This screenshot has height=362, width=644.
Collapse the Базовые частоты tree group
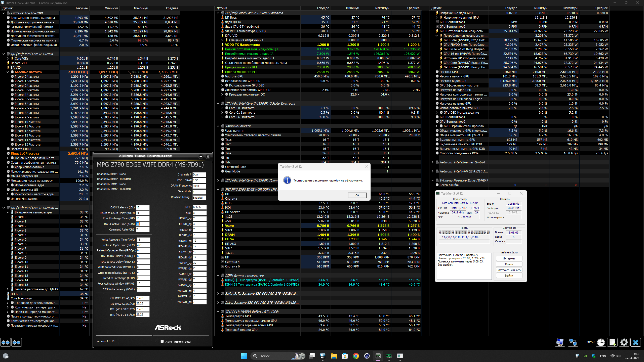tap(8, 72)
